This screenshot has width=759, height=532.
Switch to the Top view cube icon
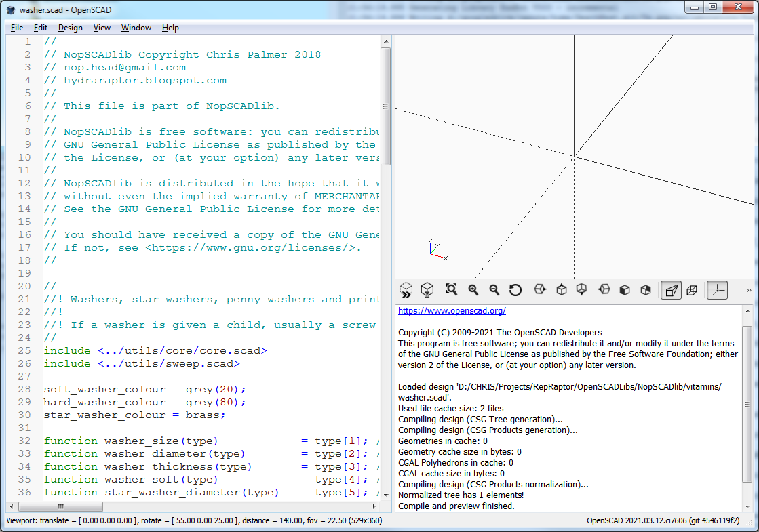[x=562, y=290]
